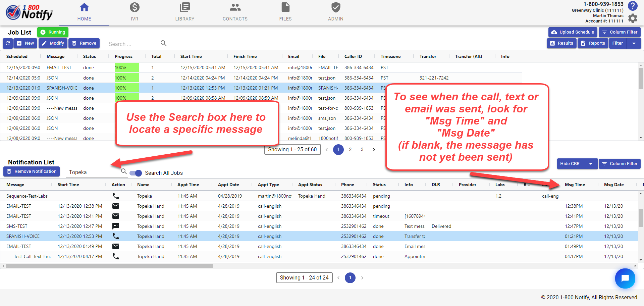
Task: Open the CONTACTS tab
Action: (235, 12)
